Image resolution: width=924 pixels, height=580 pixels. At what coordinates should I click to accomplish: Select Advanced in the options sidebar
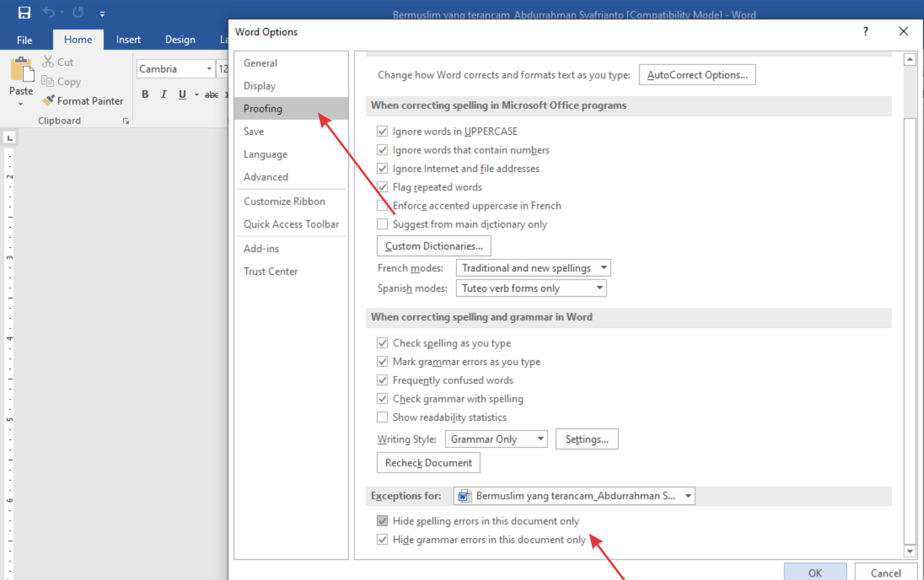pyautogui.click(x=265, y=177)
